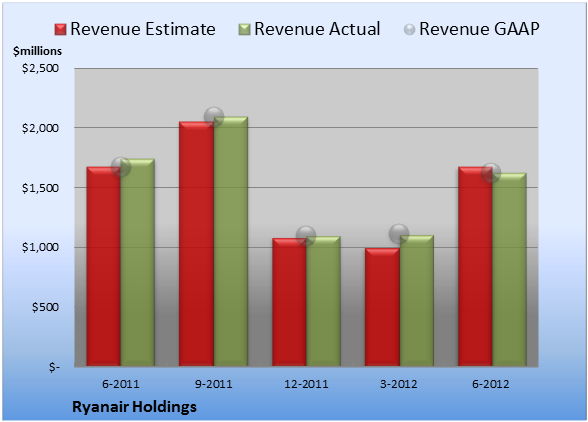Click the red estimate bar for 6-2012
The height and width of the screenshot is (422, 588).
[475, 266]
